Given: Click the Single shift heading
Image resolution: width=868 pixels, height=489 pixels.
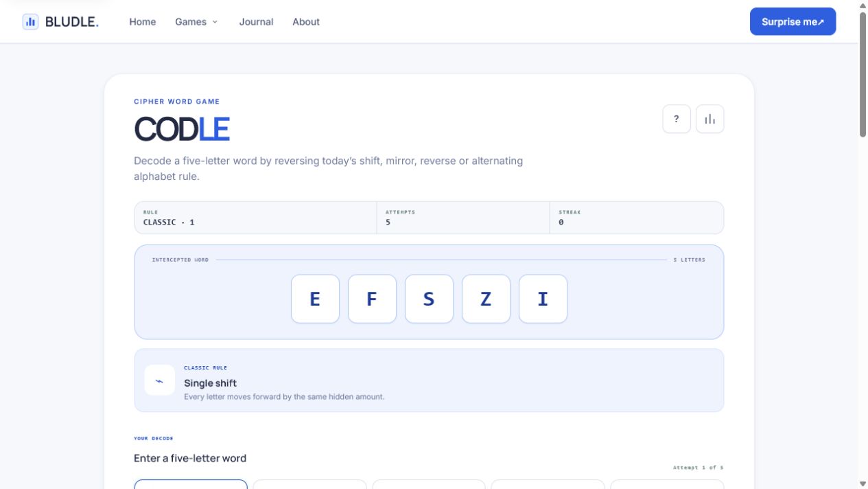Looking at the screenshot, I should click(210, 383).
